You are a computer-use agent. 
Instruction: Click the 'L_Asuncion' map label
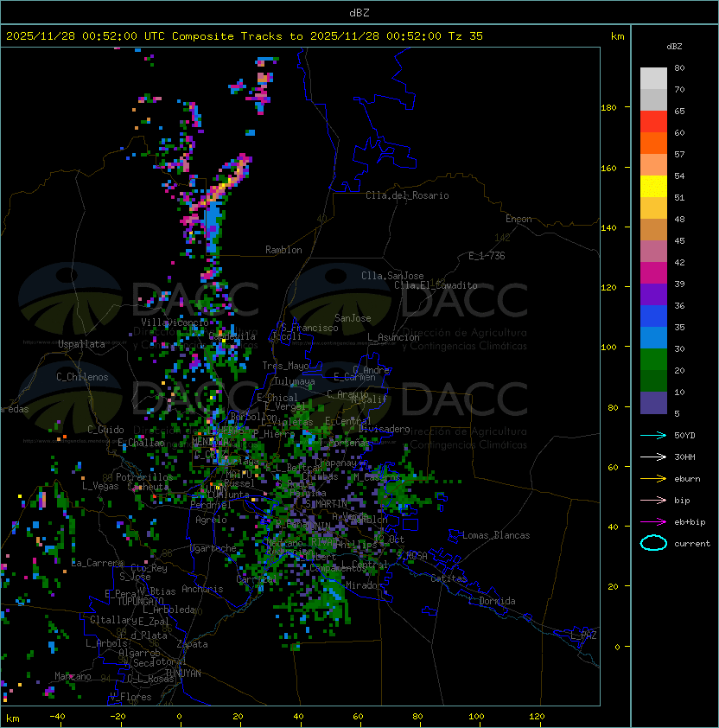tap(393, 337)
